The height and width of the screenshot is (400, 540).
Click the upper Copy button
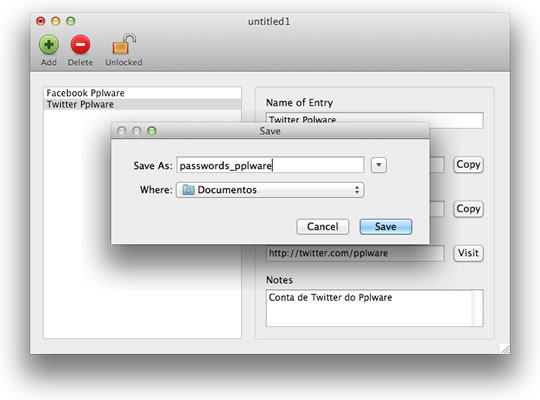[x=468, y=165]
